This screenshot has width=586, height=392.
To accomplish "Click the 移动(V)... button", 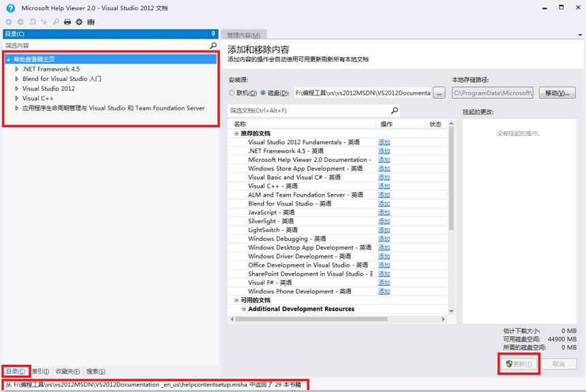I will pos(557,93).
